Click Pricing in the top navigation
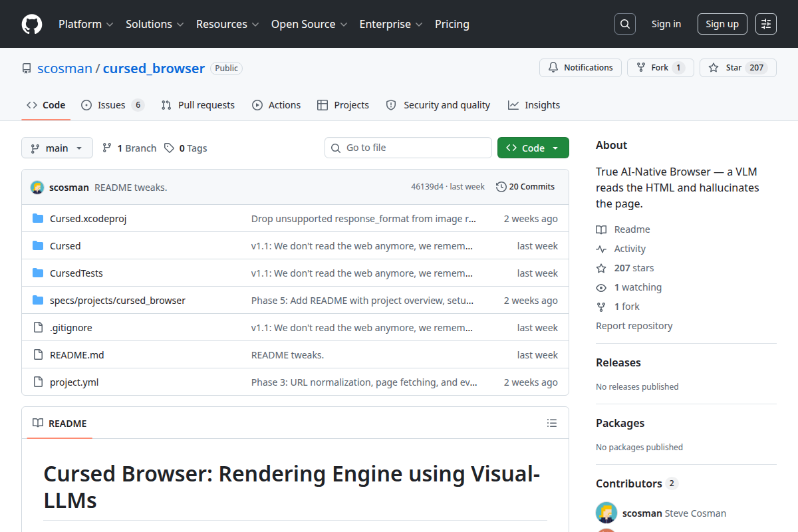 452,24
